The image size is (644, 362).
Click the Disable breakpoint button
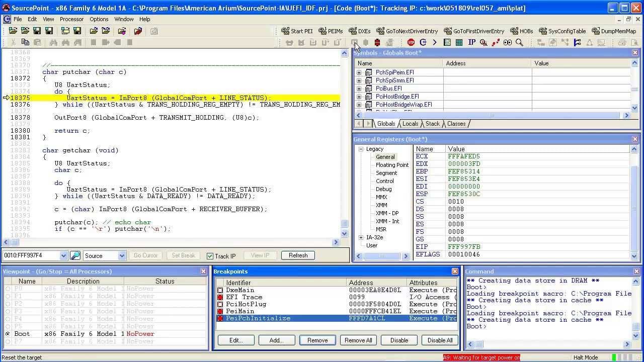(399, 340)
